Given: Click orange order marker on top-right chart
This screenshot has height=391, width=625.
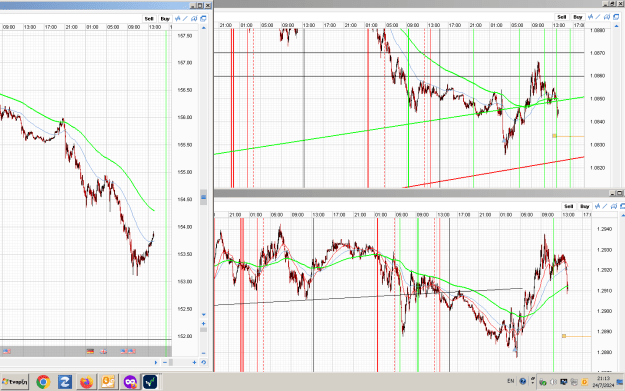Looking at the screenshot, I should 554,136.
